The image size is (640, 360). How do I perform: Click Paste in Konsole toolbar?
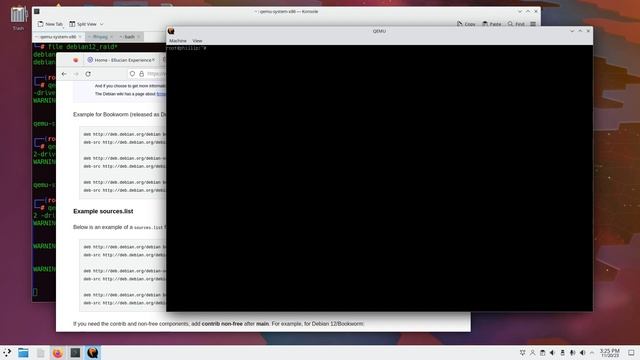click(491, 24)
